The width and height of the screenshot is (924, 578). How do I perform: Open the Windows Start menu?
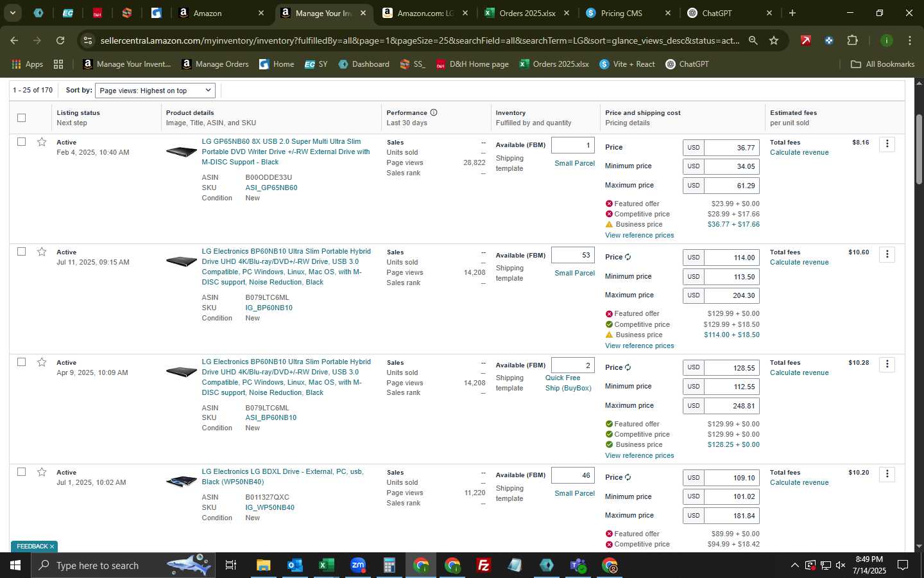[x=15, y=565]
